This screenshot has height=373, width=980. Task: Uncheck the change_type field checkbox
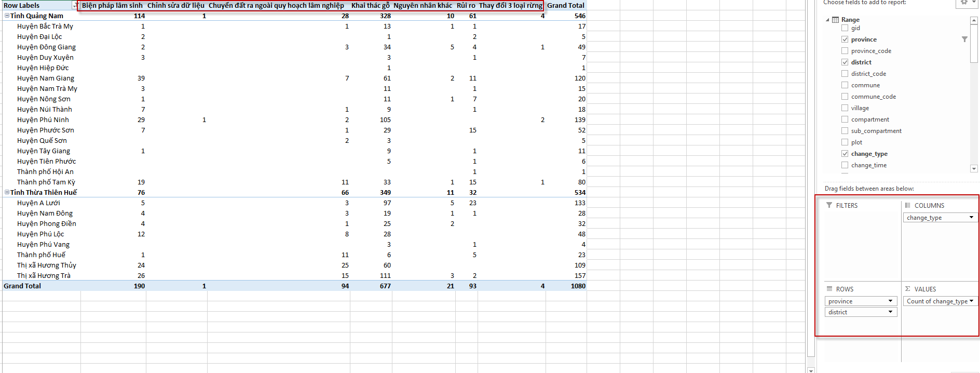(845, 154)
